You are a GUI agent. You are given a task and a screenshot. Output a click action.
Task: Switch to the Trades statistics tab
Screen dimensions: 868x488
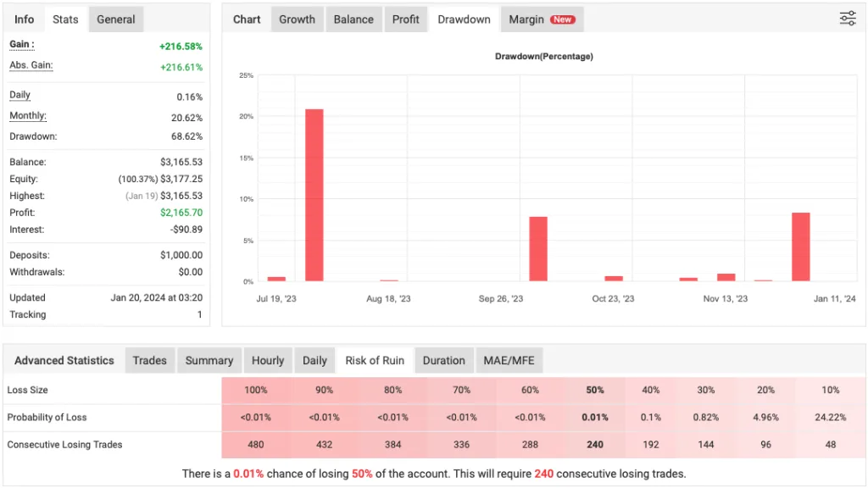click(x=149, y=360)
